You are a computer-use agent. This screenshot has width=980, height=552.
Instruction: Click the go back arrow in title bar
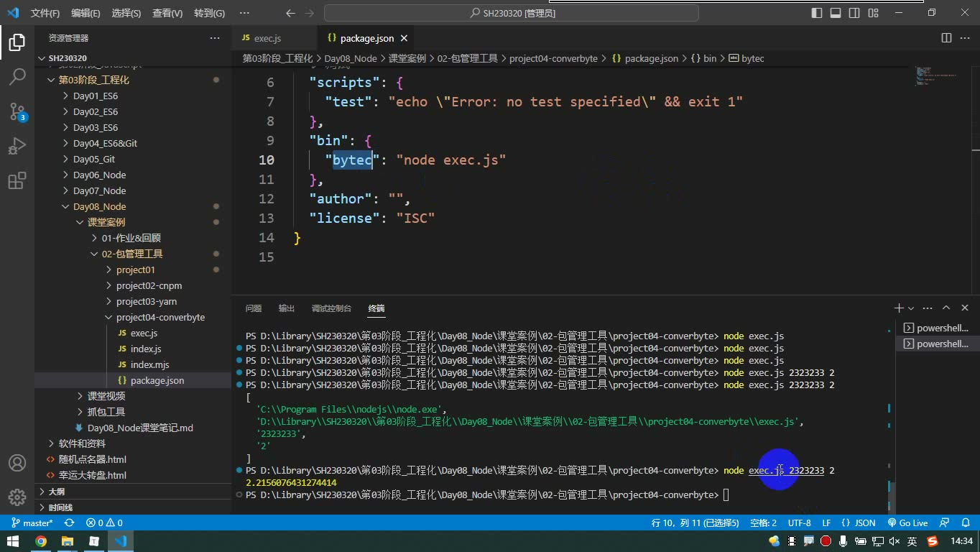tap(290, 13)
